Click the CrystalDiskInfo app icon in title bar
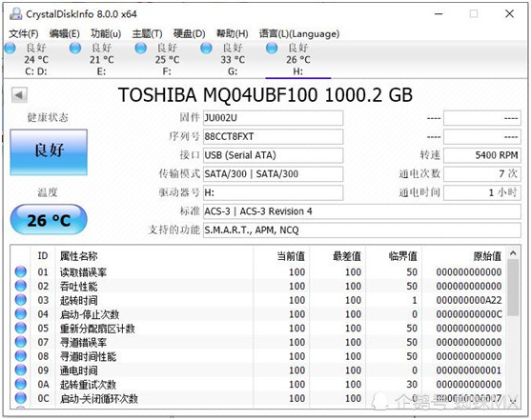Image resolution: width=531 pixels, height=420 pixels. point(15,13)
